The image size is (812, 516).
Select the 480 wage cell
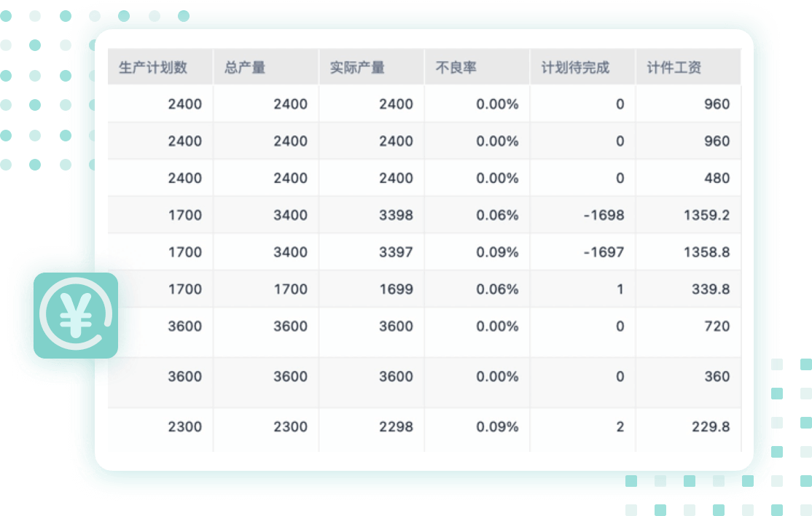coord(688,178)
